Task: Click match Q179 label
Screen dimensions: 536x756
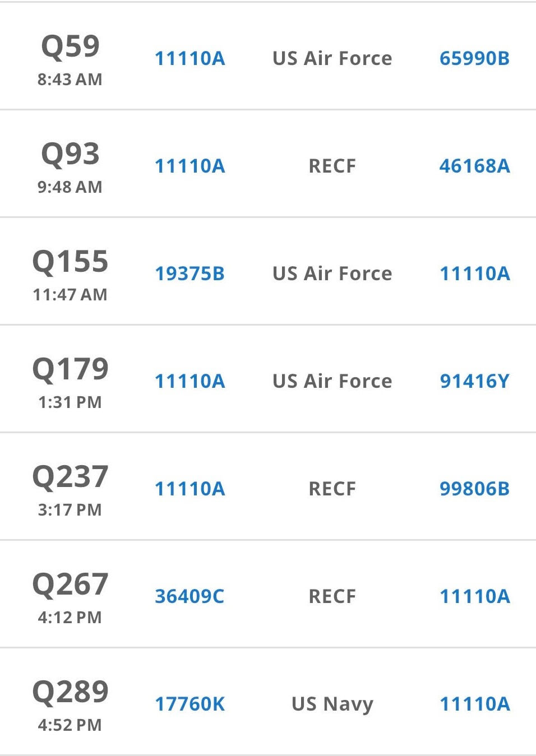Action: (70, 370)
